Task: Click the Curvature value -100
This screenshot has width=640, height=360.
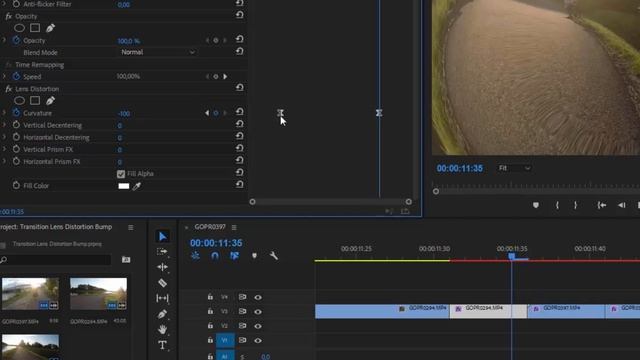Action: coord(124,113)
